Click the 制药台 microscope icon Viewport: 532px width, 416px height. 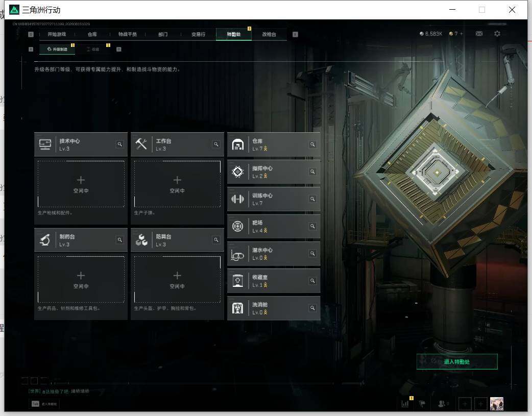click(x=45, y=240)
